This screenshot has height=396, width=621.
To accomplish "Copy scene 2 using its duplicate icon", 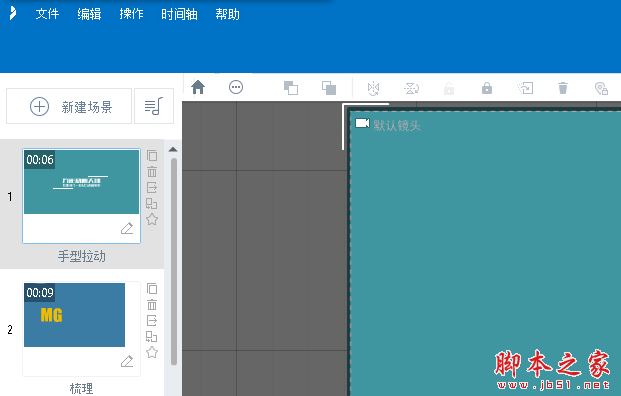I will point(152,289).
